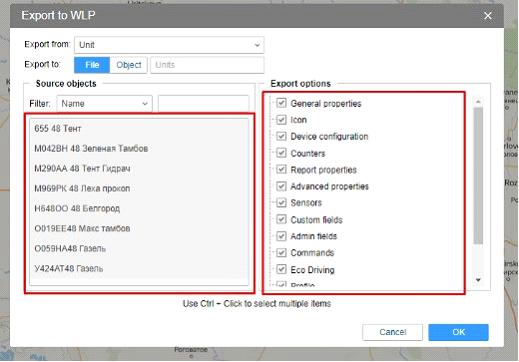
Task: Toggle Report properties checkbox
Action: click(281, 169)
